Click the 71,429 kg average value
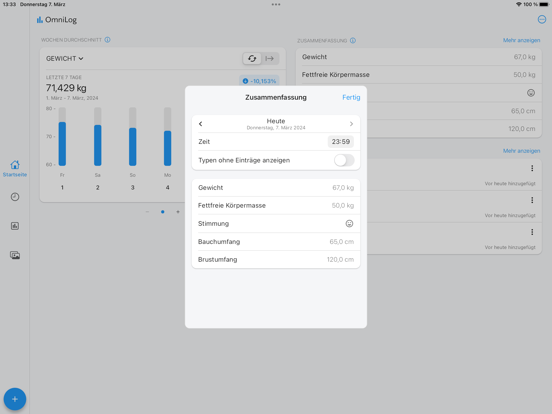Screen dimensions: 552x414 coord(66,88)
